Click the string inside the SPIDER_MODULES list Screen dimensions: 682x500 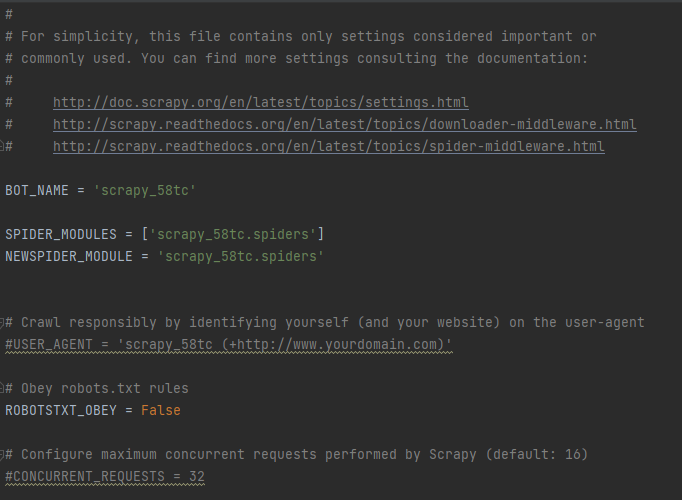click(232, 234)
